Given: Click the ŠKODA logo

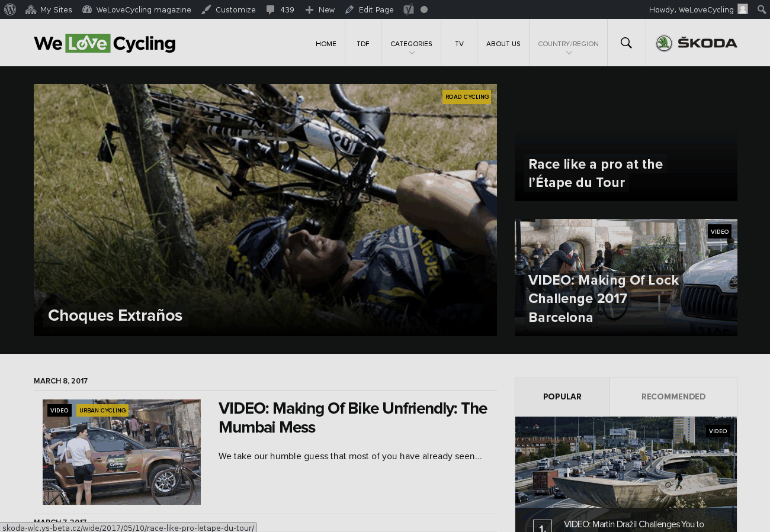Looking at the screenshot, I should pos(697,43).
